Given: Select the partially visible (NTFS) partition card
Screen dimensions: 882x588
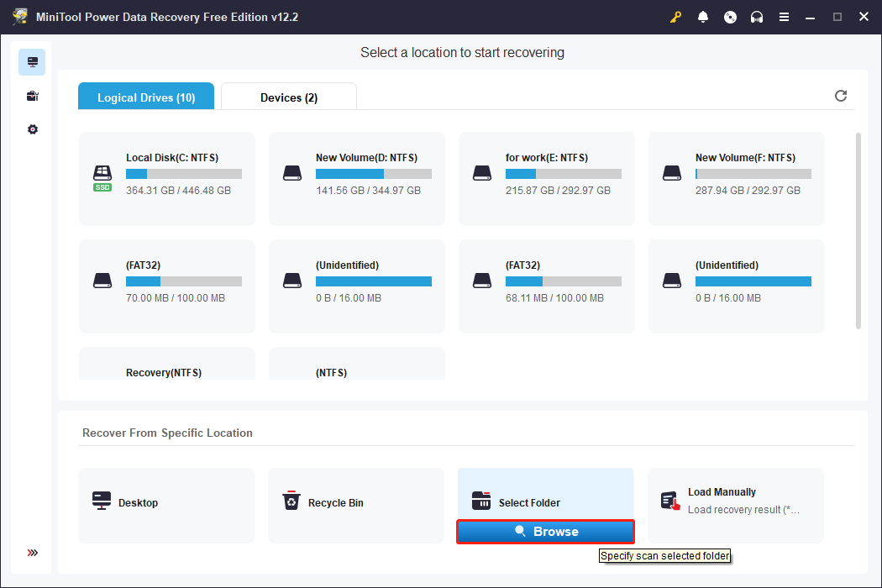Looking at the screenshot, I should 357,364.
